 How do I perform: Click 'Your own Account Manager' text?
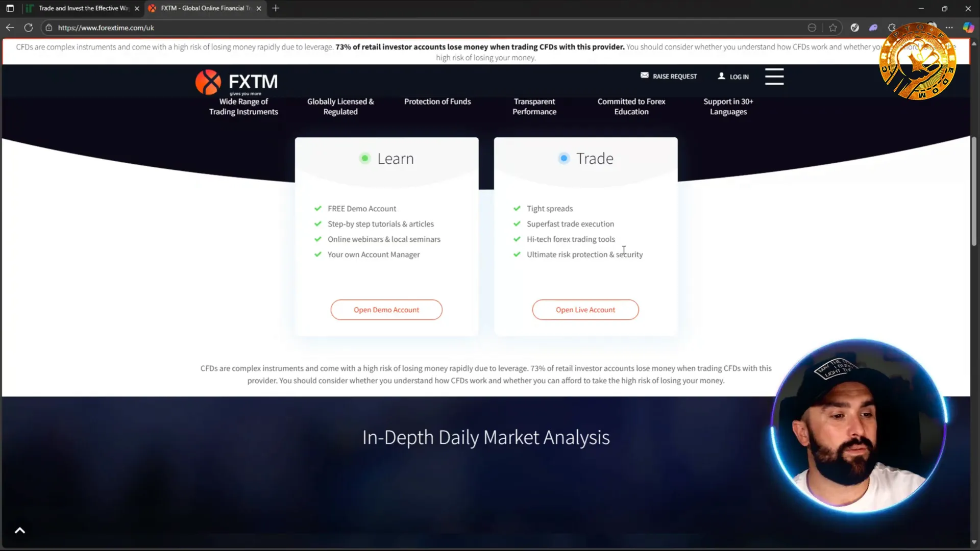(x=374, y=255)
